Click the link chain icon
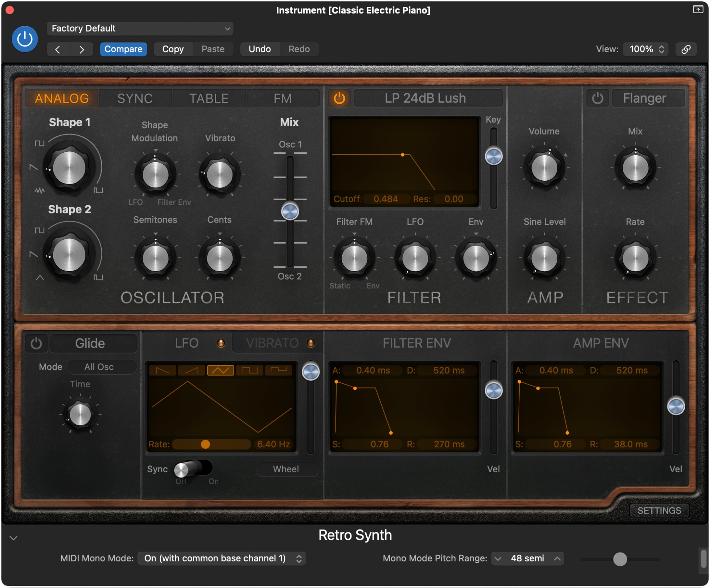Image resolution: width=710 pixels, height=588 pixels. click(x=686, y=49)
